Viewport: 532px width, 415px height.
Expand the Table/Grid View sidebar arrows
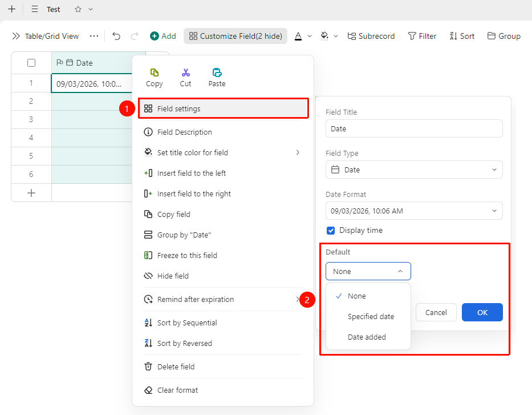(x=16, y=36)
